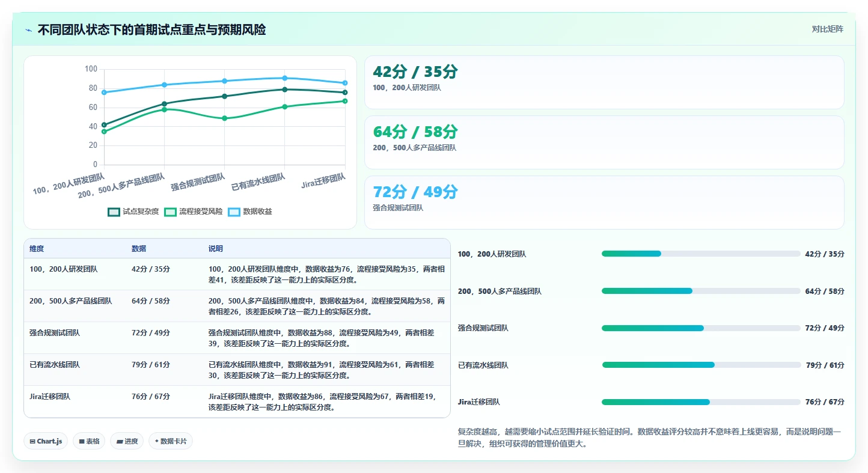Click the description mentioning 两者相差39
The height and width of the screenshot is (473, 868).
322,338
